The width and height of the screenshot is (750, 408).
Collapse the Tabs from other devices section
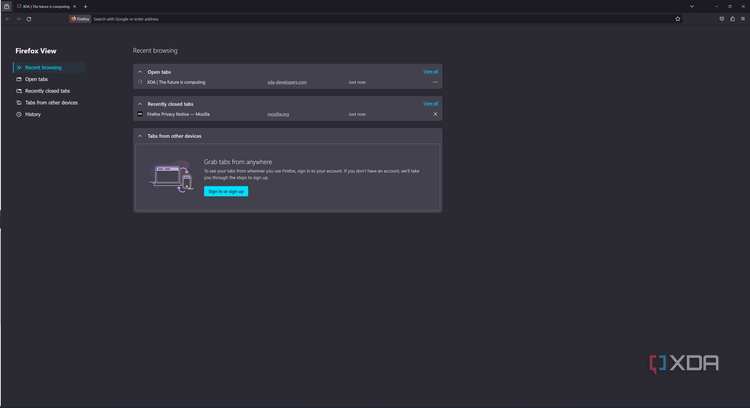[x=140, y=136]
